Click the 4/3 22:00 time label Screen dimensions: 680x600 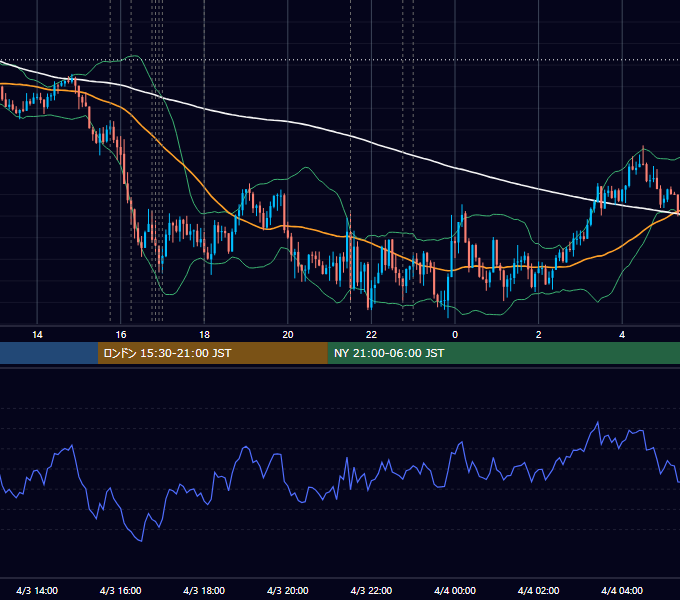(371, 590)
